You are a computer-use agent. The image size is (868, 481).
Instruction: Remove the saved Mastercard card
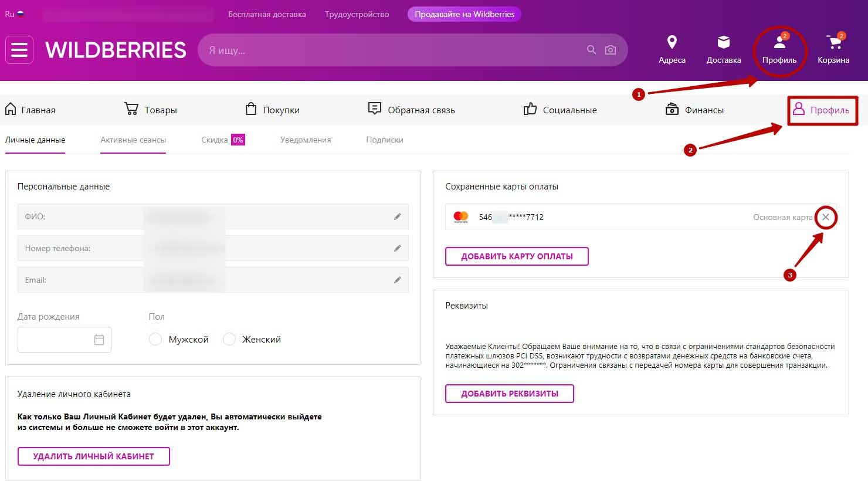[826, 217]
